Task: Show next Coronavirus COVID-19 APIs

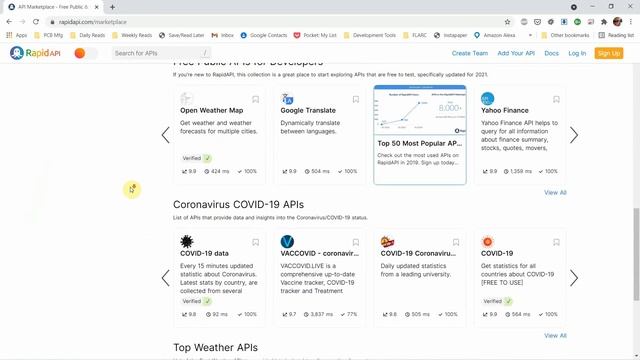Action: (x=574, y=278)
